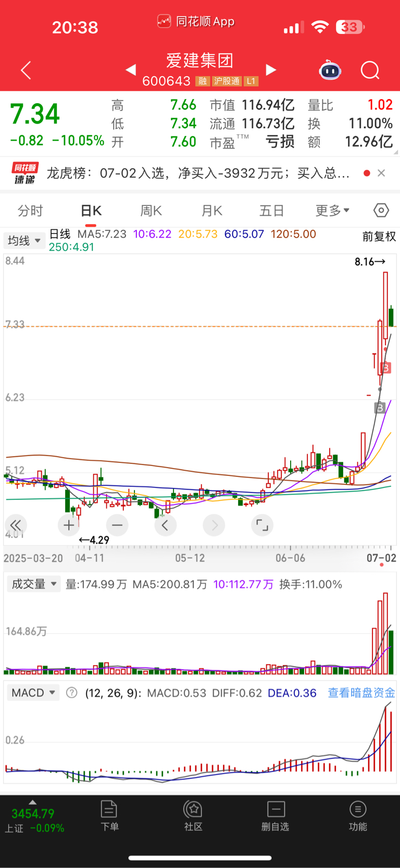Viewport: 400px width, 868px height.
Task: Enter fullscreen chart mode
Action: click(262, 525)
